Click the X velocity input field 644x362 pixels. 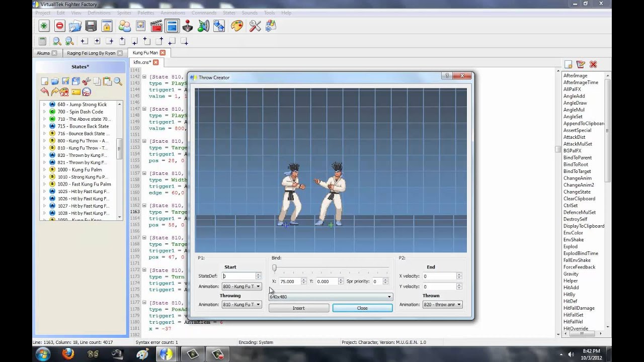439,276
